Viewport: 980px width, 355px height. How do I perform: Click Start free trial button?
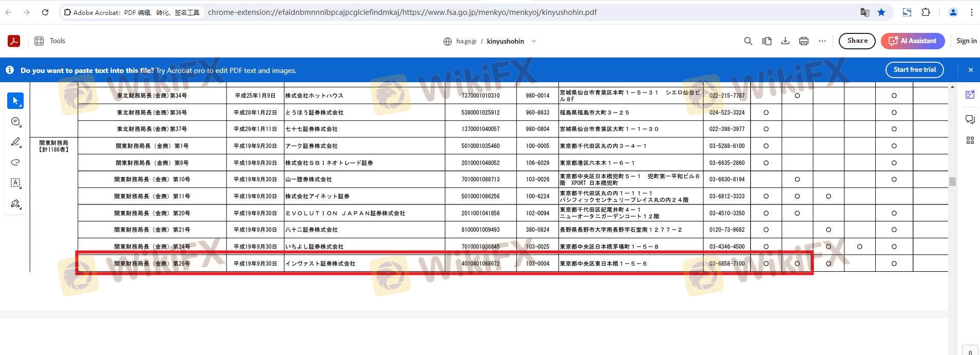914,70
